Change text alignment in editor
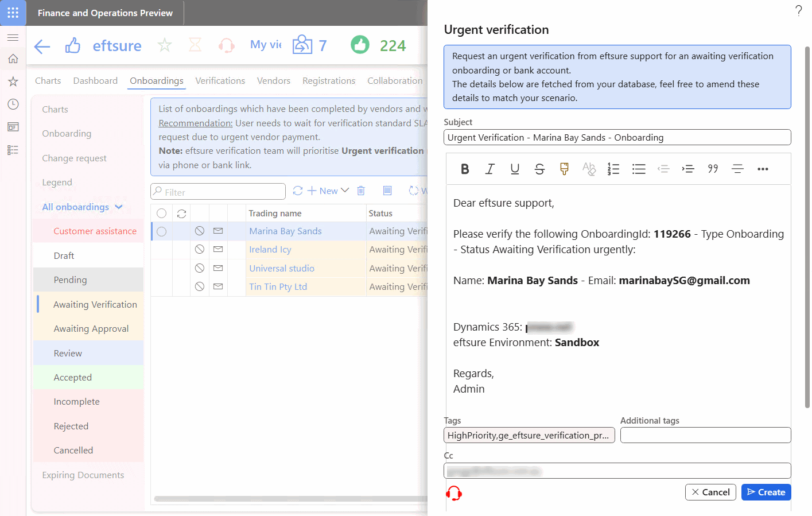 (737, 169)
